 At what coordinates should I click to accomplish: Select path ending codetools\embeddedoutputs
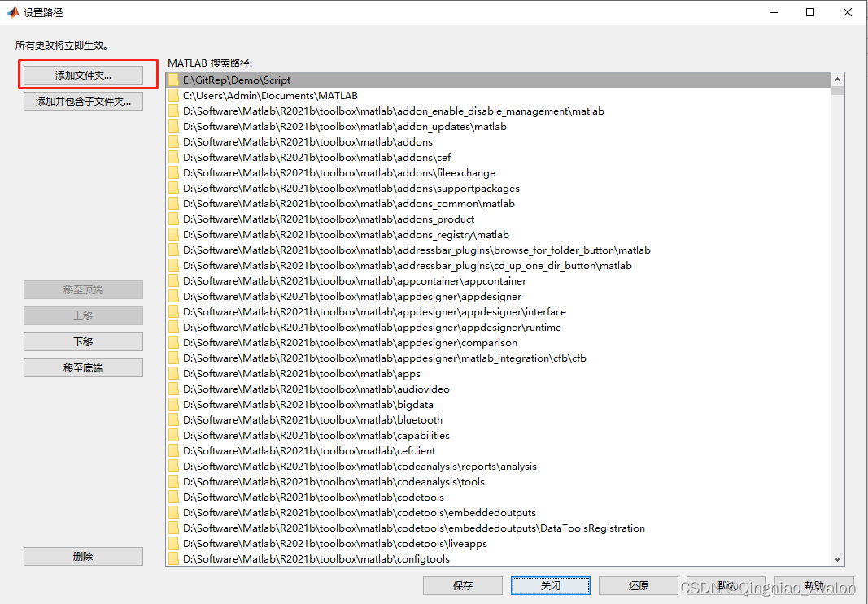click(x=360, y=513)
